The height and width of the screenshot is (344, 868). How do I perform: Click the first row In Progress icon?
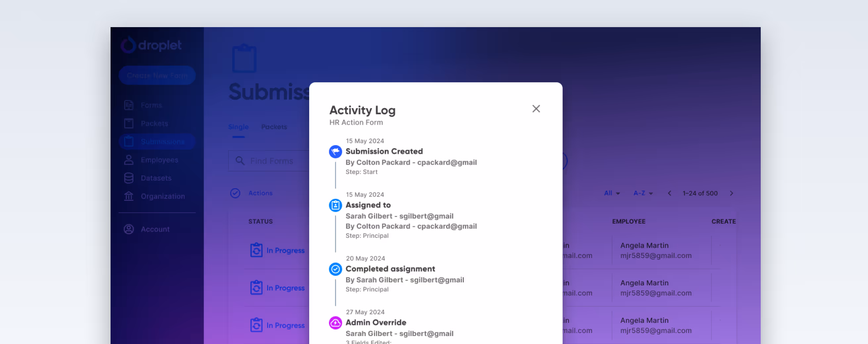257,250
